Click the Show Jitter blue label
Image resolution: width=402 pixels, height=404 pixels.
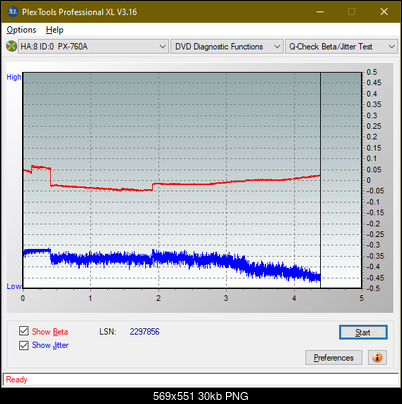pyautogui.click(x=50, y=345)
